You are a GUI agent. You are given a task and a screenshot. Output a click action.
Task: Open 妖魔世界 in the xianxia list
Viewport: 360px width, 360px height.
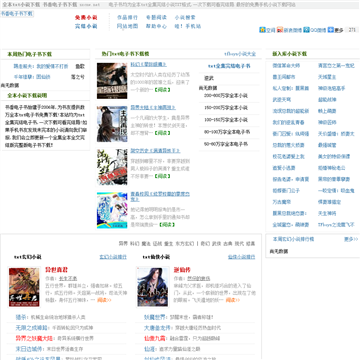point(155,317)
